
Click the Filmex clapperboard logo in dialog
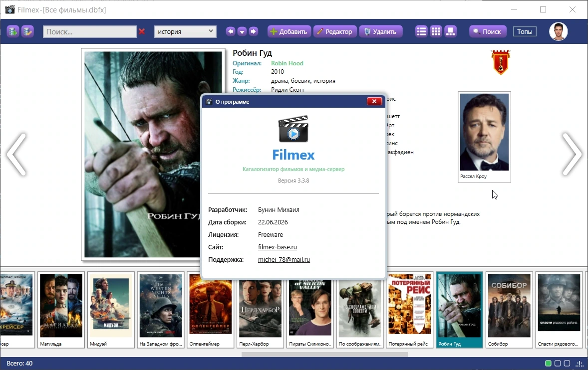(293, 129)
